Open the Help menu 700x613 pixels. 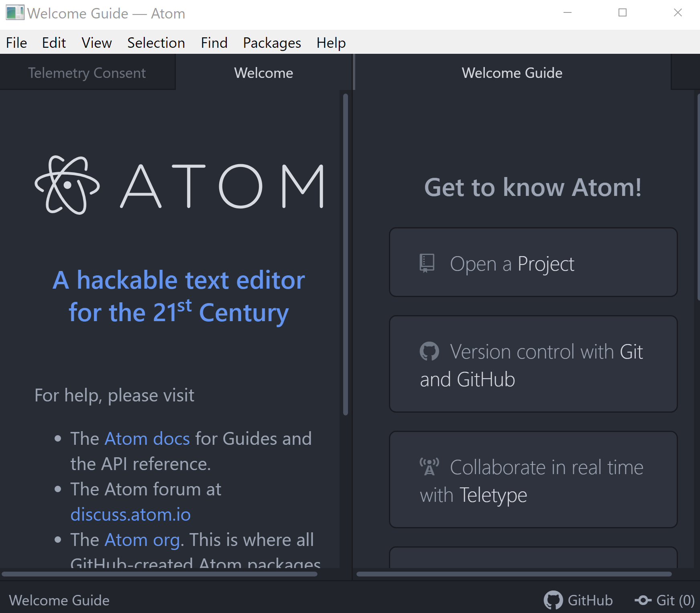click(x=331, y=43)
